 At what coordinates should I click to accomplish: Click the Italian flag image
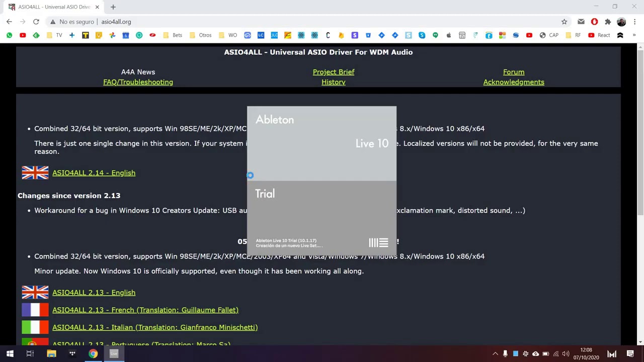tap(35, 327)
